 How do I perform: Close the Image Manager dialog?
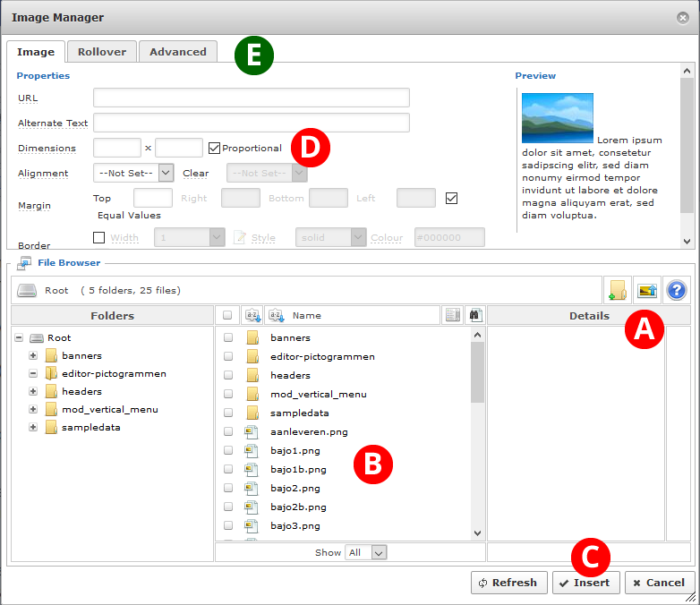pos(682,17)
